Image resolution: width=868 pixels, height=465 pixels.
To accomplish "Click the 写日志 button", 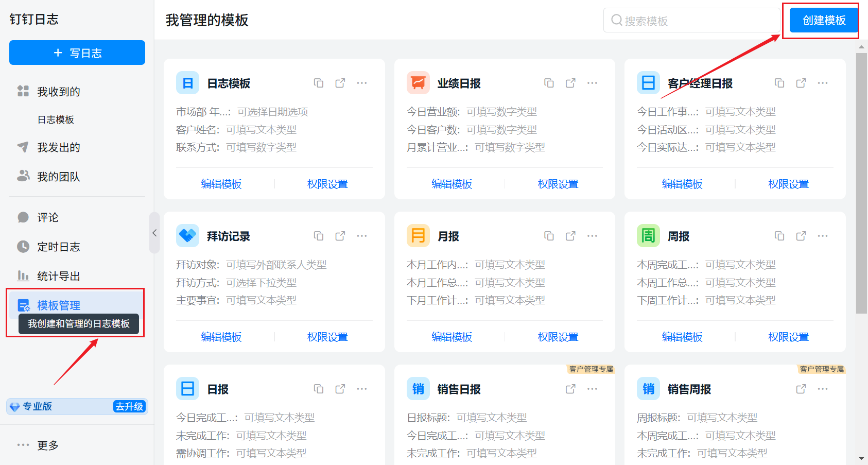I will coord(77,53).
